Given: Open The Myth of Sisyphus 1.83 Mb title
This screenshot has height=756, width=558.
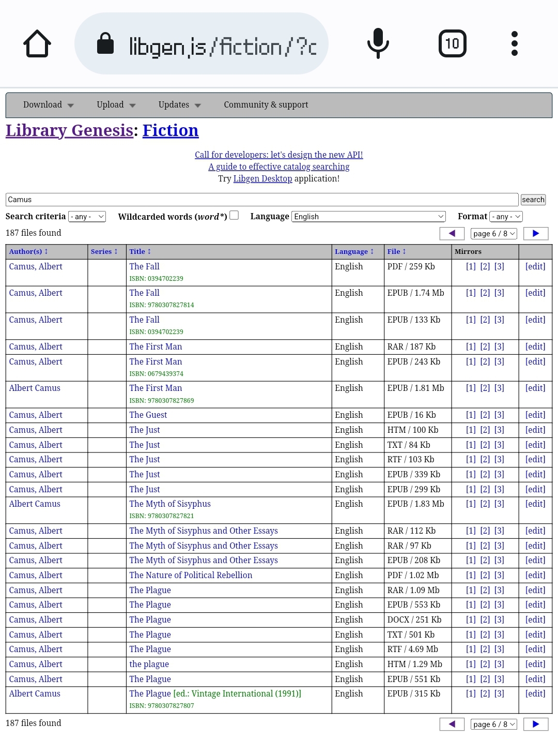Looking at the screenshot, I should tap(170, 504).
